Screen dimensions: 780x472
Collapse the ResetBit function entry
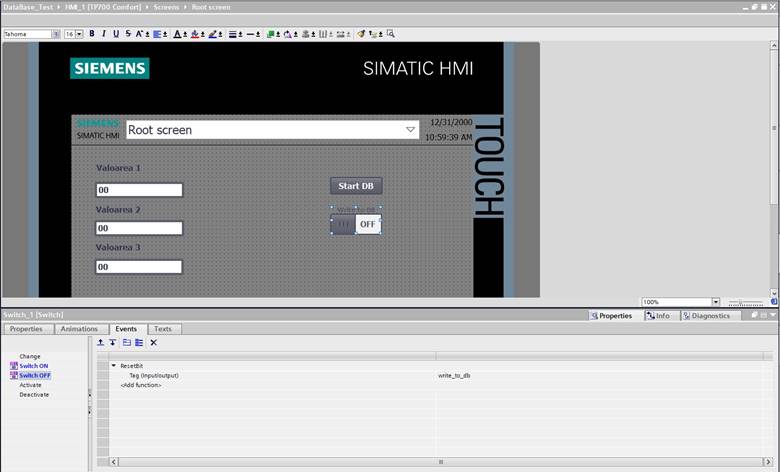point(114,366)
